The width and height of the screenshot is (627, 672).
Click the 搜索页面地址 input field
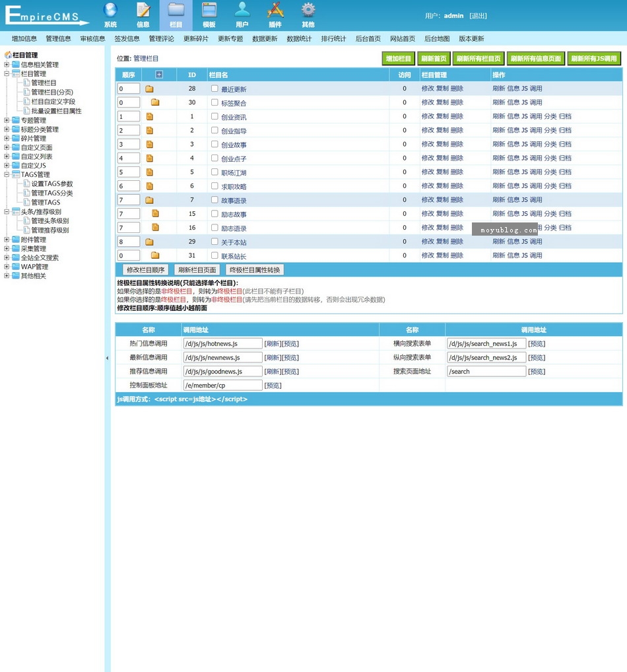486,371
